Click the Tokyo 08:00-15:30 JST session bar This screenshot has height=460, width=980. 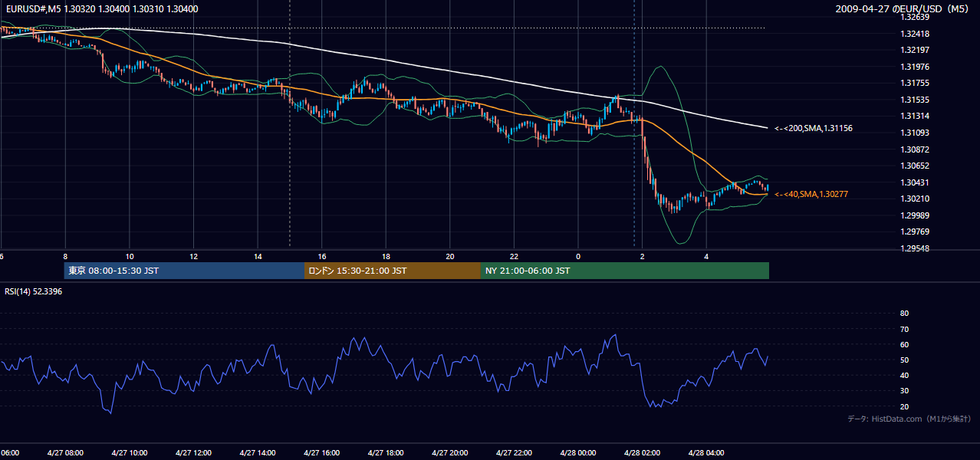(184, 271)
